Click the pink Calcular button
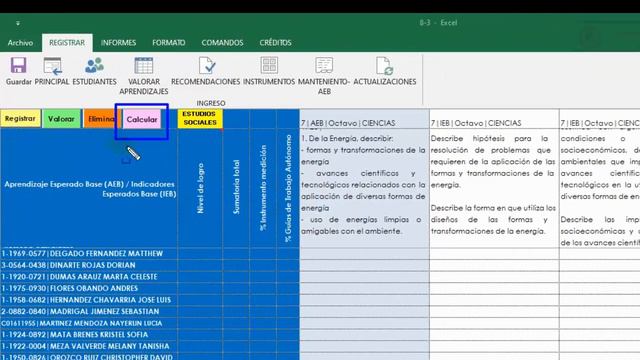 click(142, 119)
